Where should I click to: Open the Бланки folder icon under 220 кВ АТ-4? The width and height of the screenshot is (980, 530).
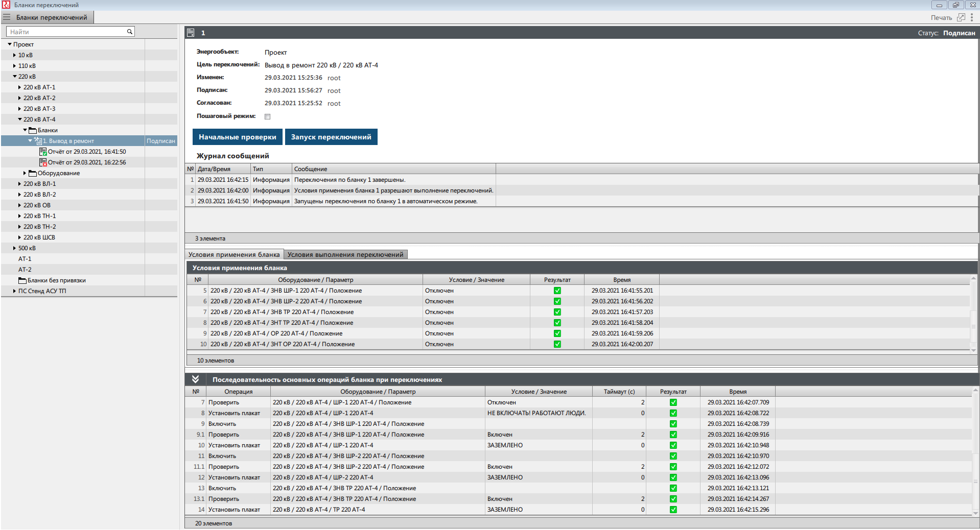tap(33, 130)
